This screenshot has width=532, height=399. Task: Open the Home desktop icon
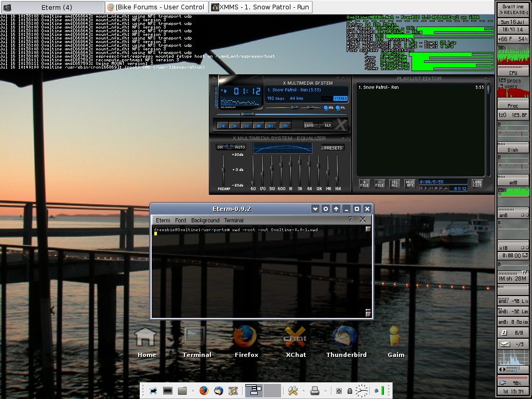coord(145,342)
